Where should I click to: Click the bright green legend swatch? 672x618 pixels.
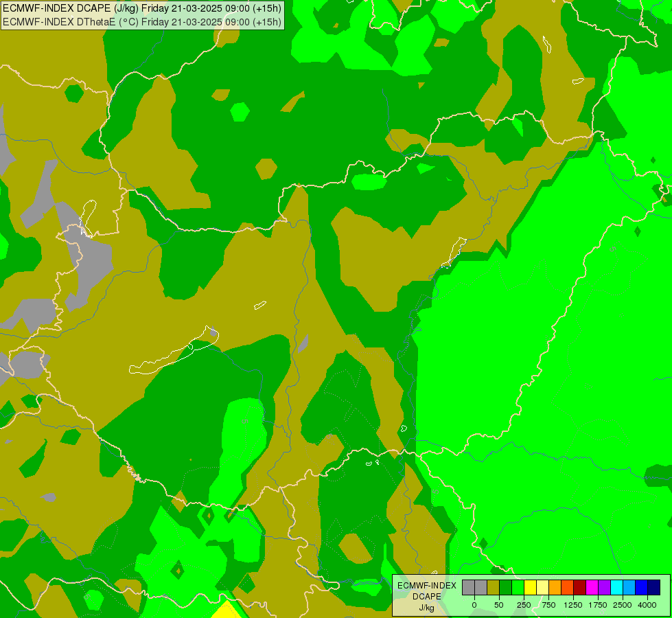tap(518, 588)
